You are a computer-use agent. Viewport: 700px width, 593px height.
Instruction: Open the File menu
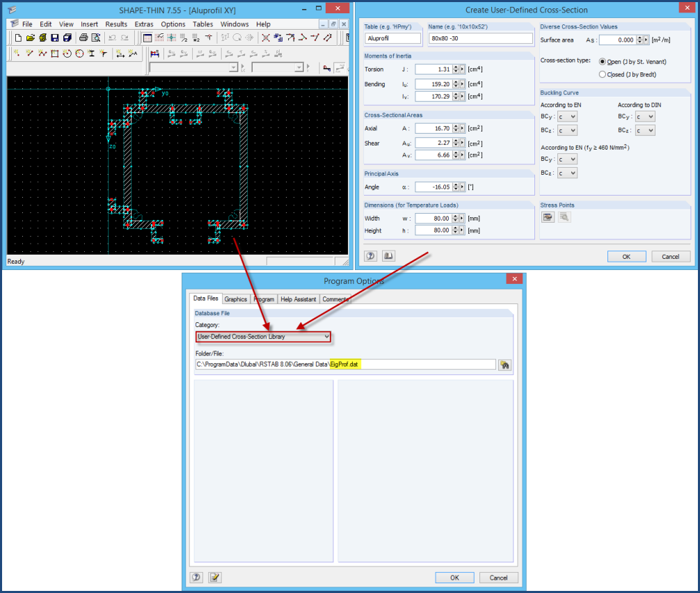click(27, 24)
